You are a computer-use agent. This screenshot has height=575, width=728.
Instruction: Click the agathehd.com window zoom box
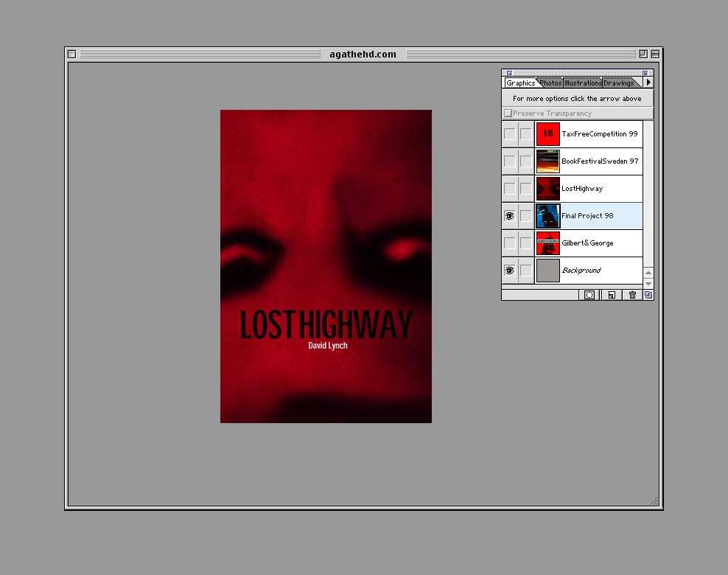643,54
